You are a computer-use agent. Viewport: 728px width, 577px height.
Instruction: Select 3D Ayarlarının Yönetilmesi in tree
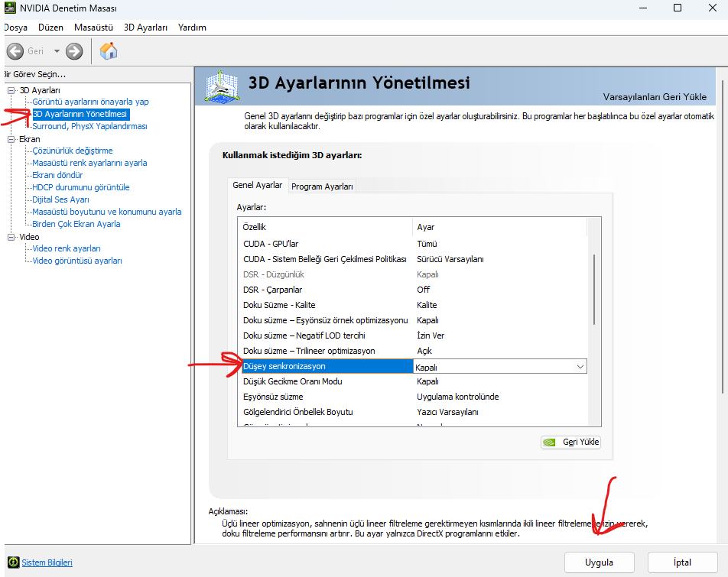80,114
